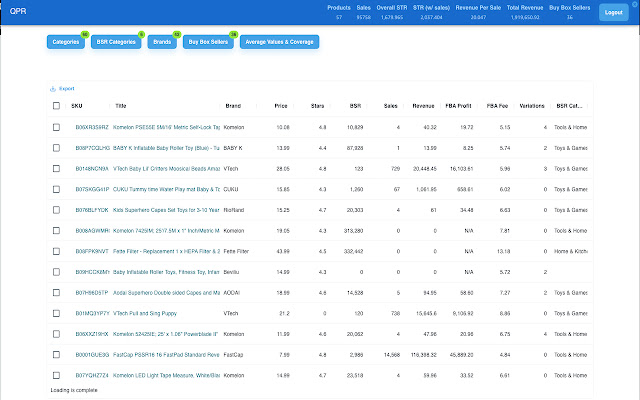Tick the checkbox for CUKU Tummy time row
Viewport: 640px width, 400px height.
tap(56, 189)
